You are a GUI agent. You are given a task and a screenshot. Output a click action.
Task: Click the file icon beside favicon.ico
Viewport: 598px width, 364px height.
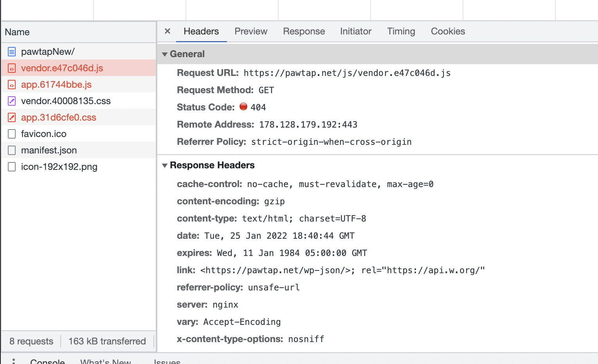click(12, 134)
